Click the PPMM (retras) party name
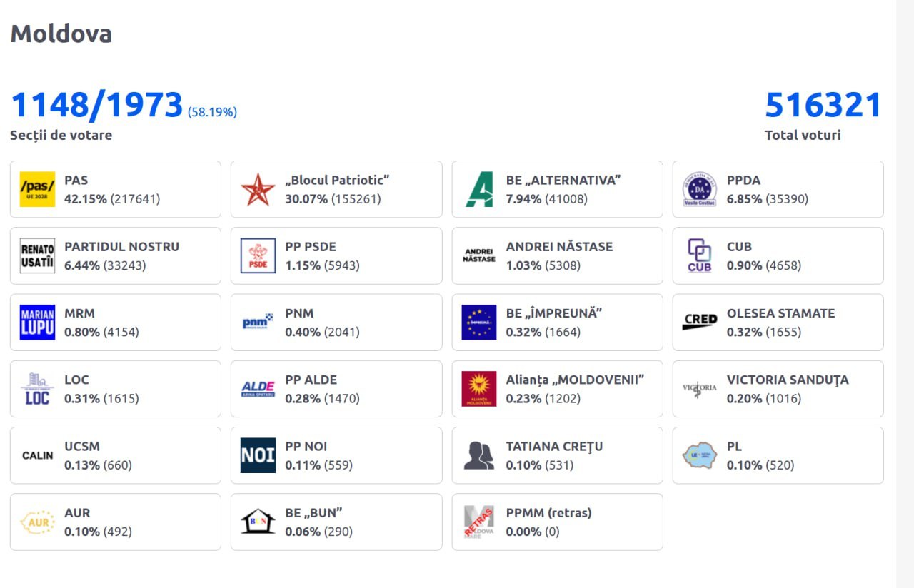This screenshot has height=588, width=914. tap(548, 513)
